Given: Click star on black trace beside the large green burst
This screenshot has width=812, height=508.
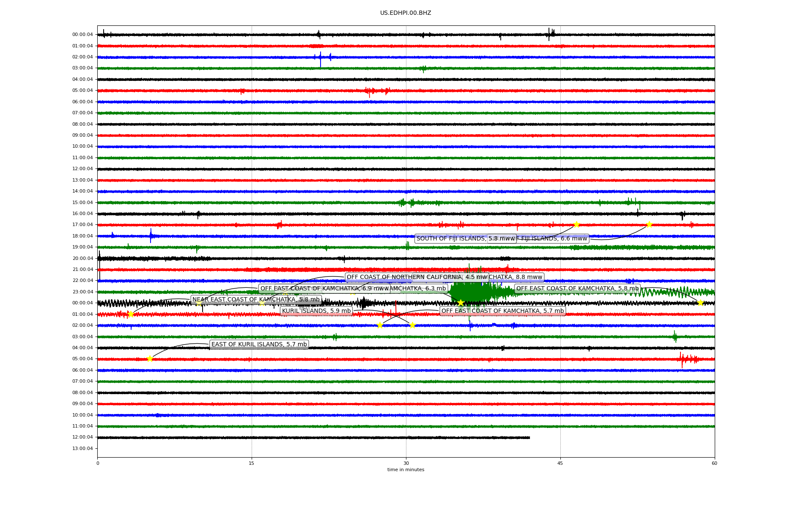Looking at the screenshot, I should coord(461,303).
